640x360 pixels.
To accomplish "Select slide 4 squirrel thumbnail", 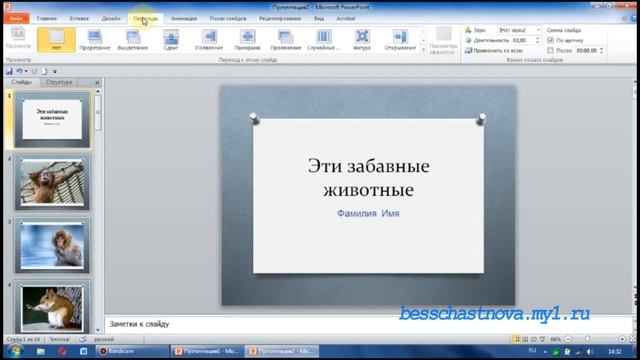I will (x=52, y=307).
